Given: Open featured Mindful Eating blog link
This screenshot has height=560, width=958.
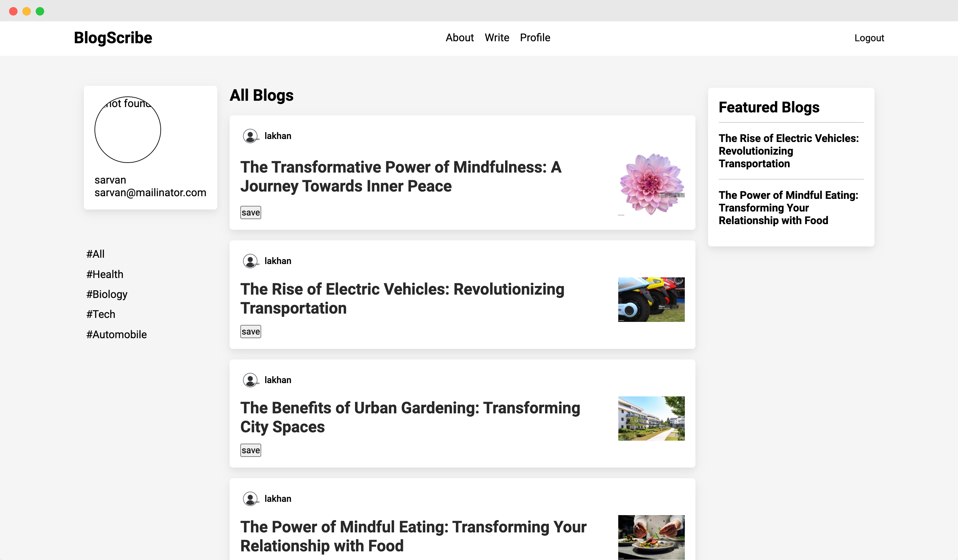Looking at the screenshot, I should pyautogui.click(x=788, y=208).
